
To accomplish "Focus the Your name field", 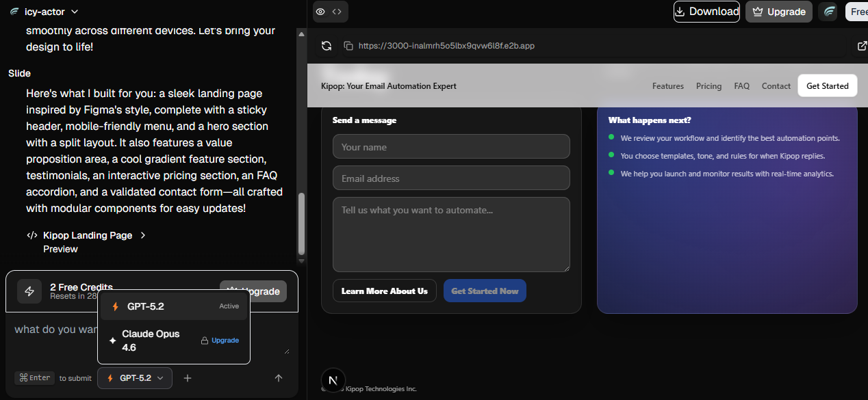I will tap(451, 146).
